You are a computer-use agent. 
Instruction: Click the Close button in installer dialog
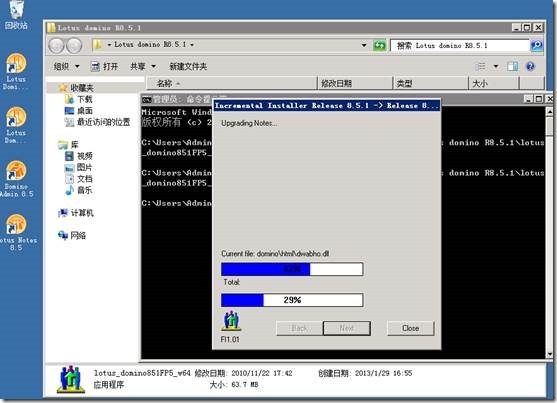(x=410, y=328)
